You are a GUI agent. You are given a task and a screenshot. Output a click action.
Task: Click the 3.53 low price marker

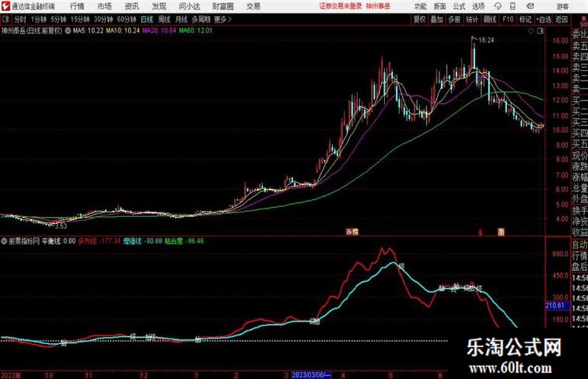pos(61,227)
